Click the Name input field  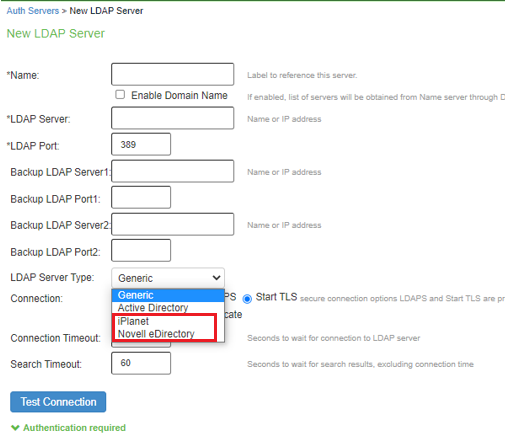click(x=172, y=74)
